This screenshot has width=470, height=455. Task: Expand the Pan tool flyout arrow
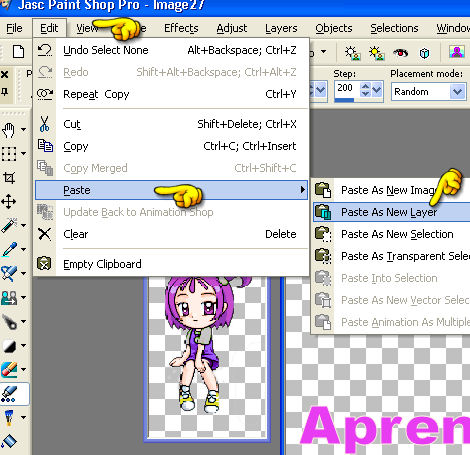pos(23,129)
